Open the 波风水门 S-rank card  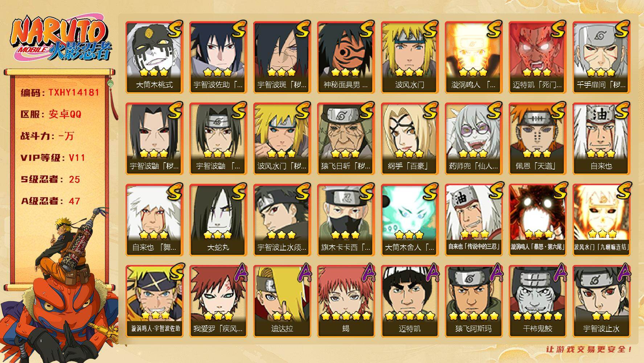[410, 57]
